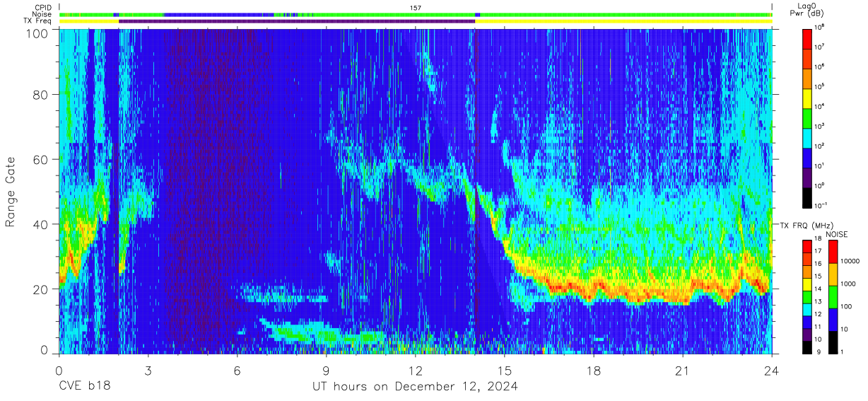Click the hour 24 tick label on the time axis
This screenshot has height=401, width=868.
tap(772, 370)
